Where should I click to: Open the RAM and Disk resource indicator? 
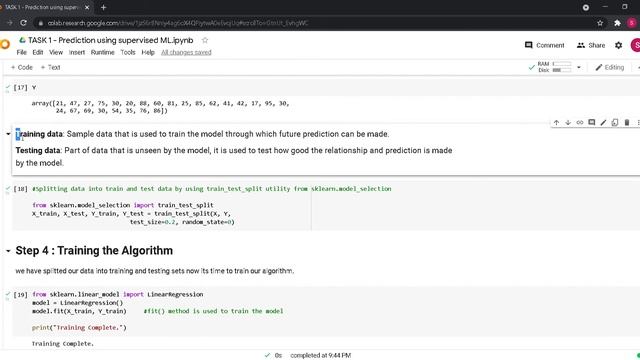point(555,67)
